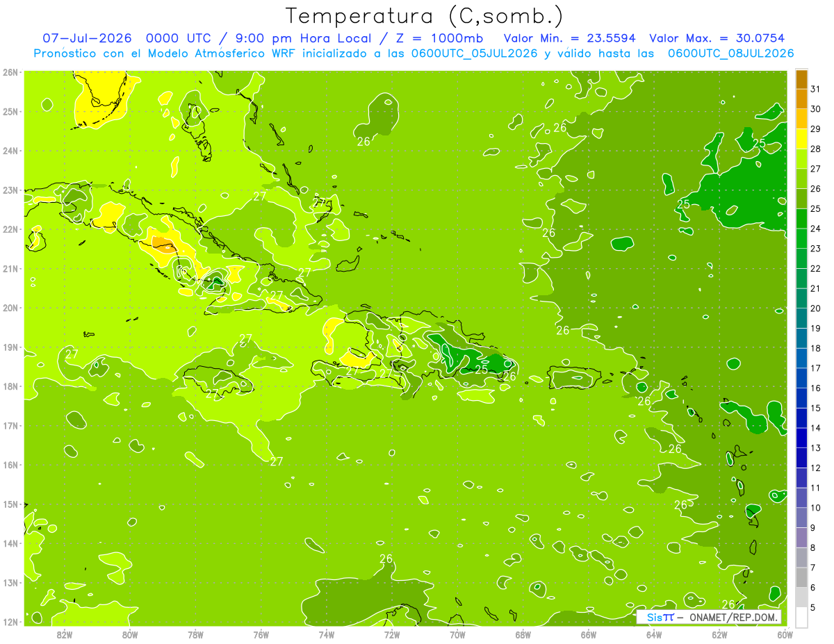Select the '07-Jul-2026' forecast date text
Image resolution: width=834 pixels, height=644 pixels.
coord(87,38)
